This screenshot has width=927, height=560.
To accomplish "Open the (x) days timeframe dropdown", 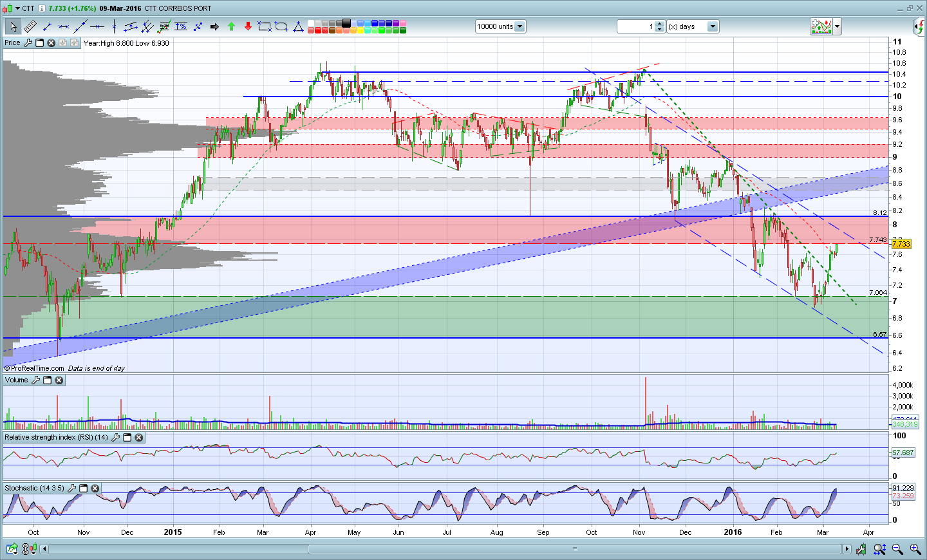I will 712,26.
